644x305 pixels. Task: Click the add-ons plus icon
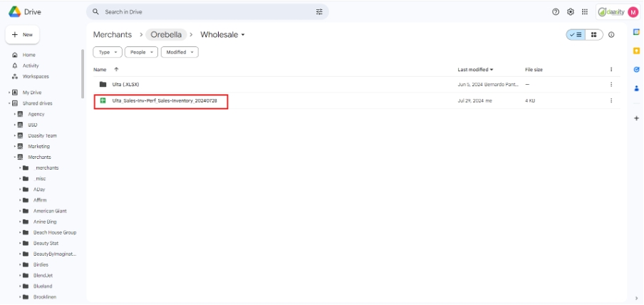point(636,118)
